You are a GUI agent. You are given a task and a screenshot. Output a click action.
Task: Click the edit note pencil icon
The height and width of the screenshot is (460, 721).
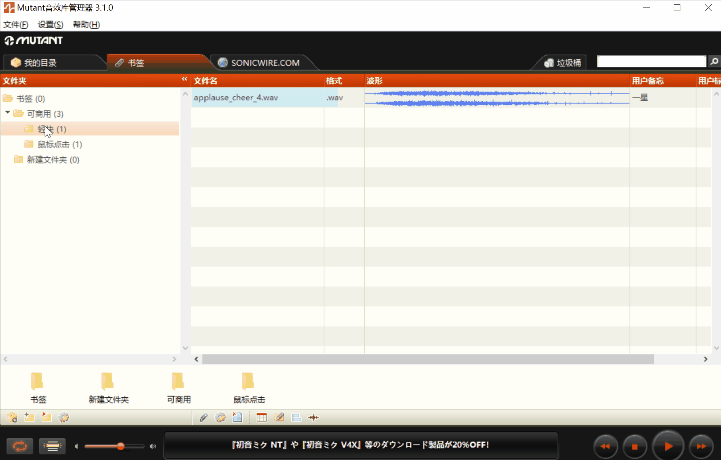pyautogui.click(x=279, y=417)
